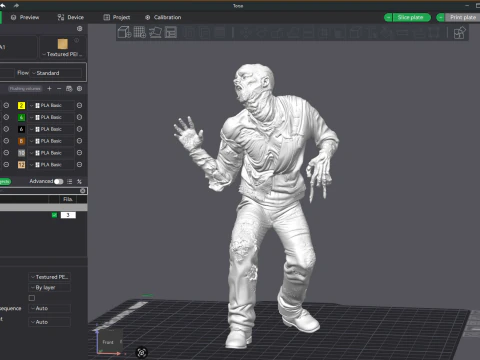Screen dimensions: 480x360
Task: Open filament 4 PLA Basic dropdown
Action: click(x=51, y=117)
